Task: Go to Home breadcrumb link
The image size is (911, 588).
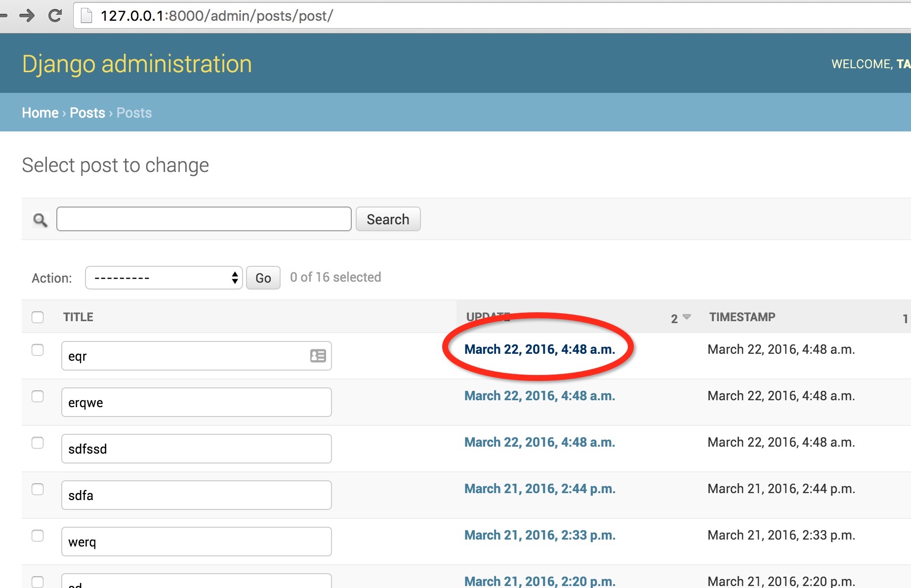Action: pyautogui.click(x=41, y=113)
